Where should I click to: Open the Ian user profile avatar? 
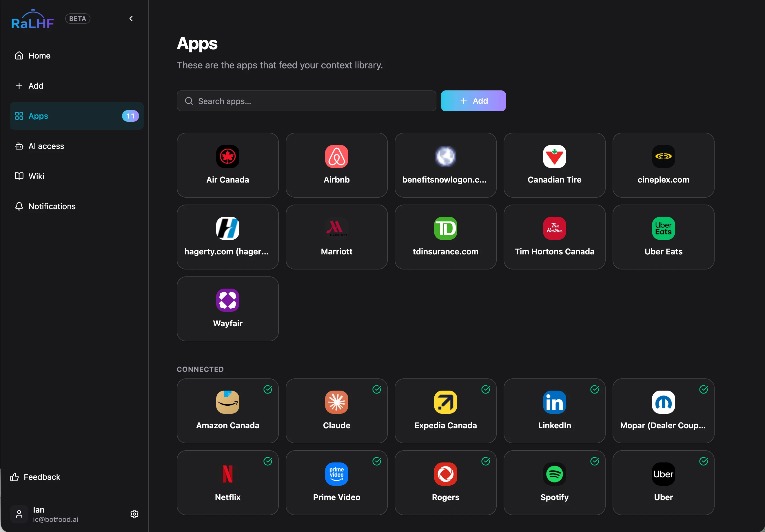pos(19,514)
